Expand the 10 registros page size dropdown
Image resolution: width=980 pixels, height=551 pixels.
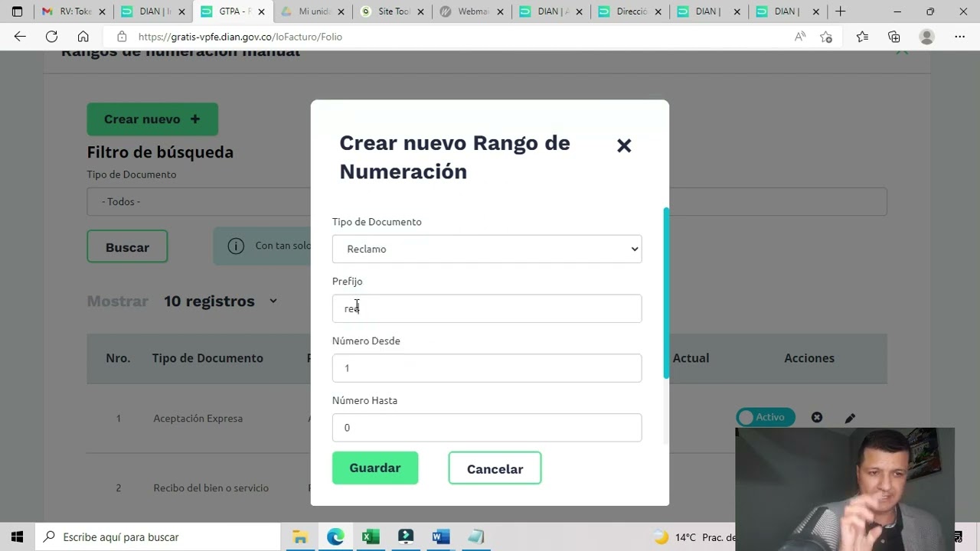[220, 302]
